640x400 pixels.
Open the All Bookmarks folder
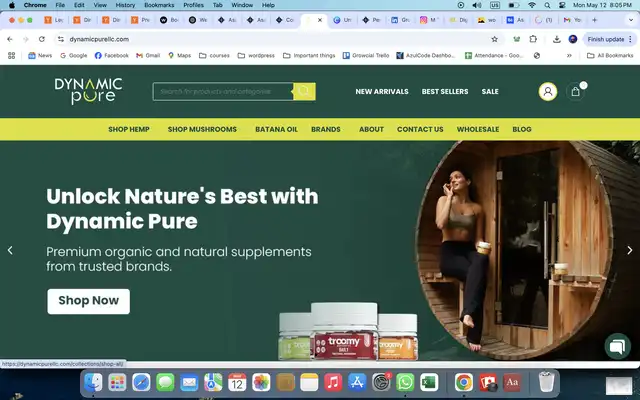(610, 56)
